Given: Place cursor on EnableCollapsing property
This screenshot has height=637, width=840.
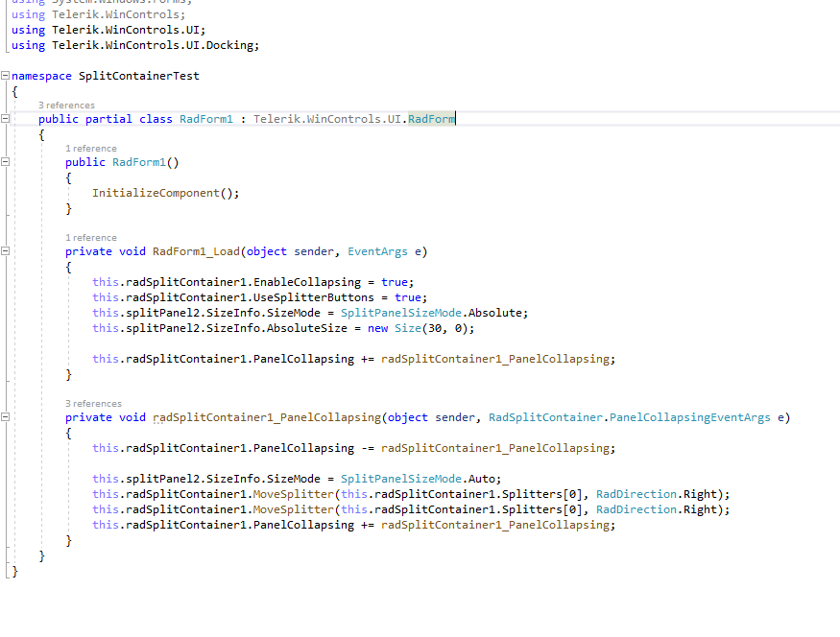Looking at the screenshot, I should point(307,282).
